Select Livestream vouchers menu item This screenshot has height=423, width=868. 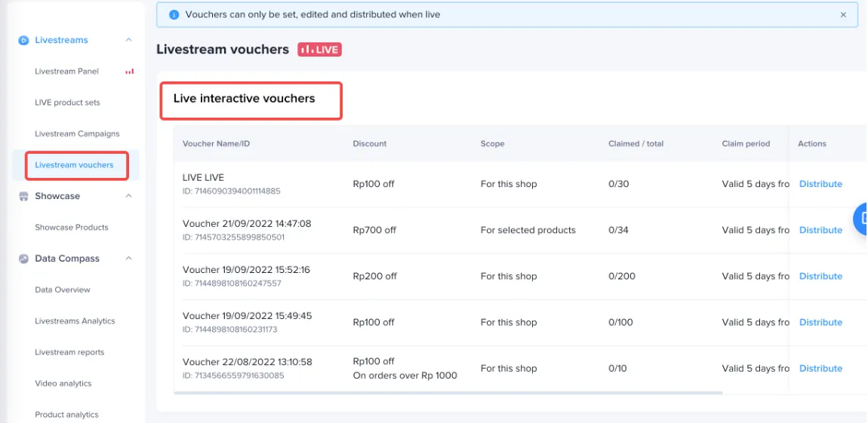point(74,165)
